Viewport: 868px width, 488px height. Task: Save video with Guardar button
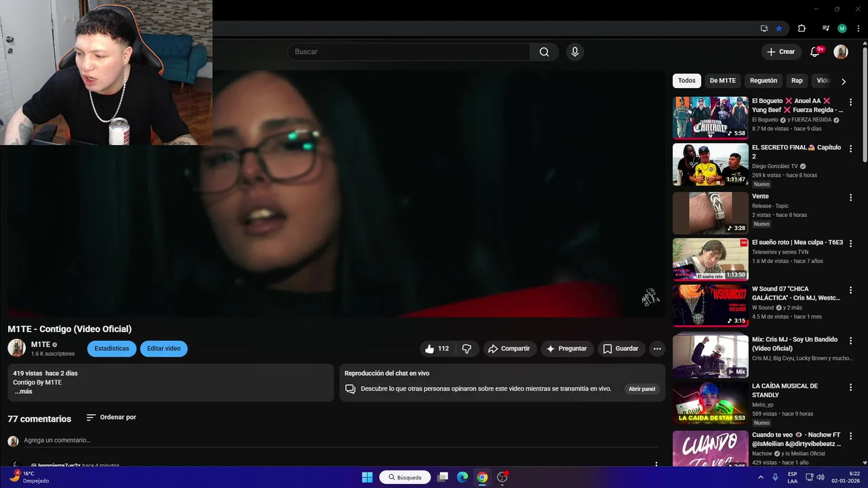[x=620, y=348]
